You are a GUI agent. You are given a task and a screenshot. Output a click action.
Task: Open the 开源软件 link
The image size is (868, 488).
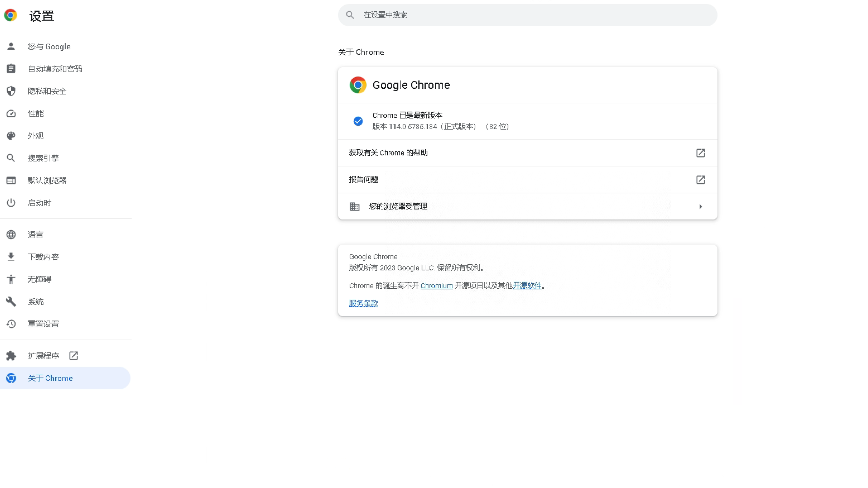(x=527, y=286)
